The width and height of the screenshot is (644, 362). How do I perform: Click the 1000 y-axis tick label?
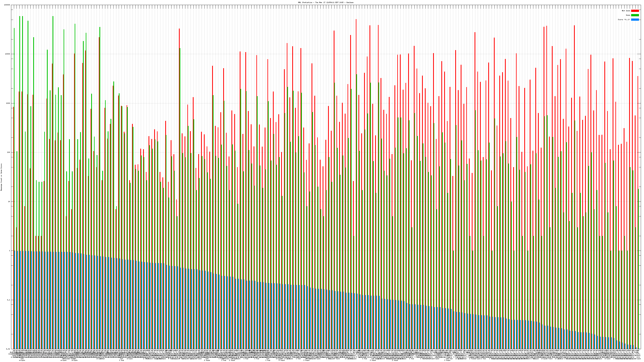(8, 103)
